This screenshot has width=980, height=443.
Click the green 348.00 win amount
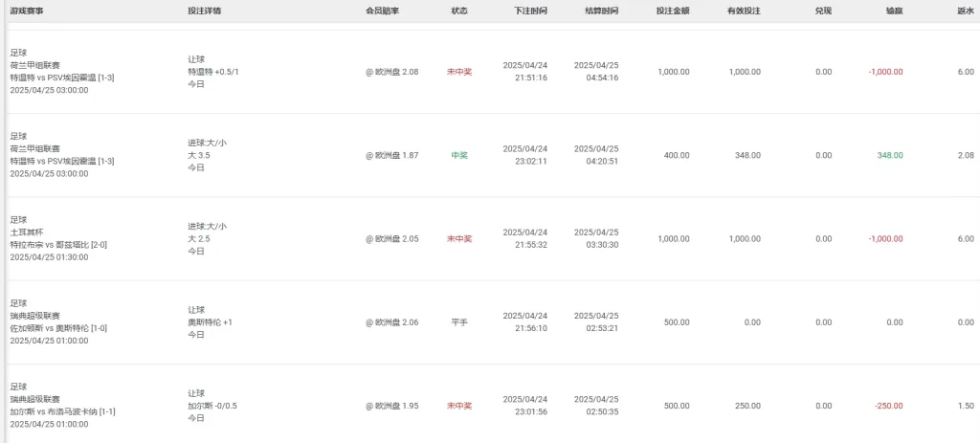[890, 155]
